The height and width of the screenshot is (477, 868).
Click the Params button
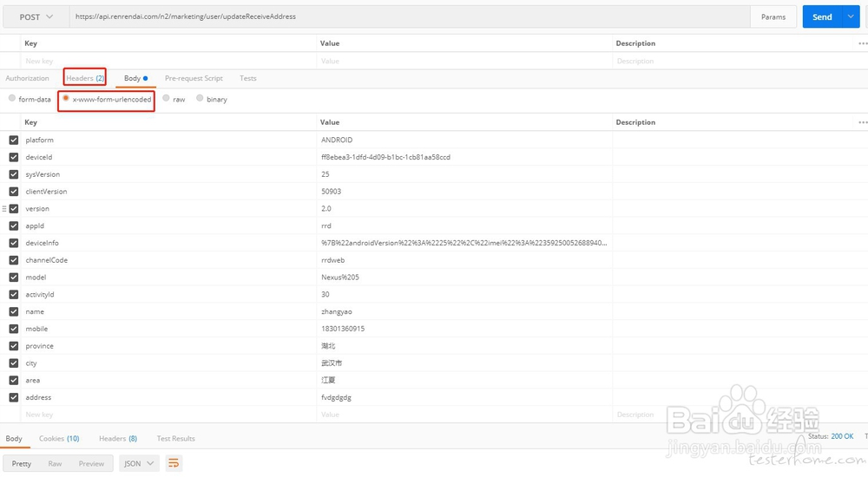[773, 16]
